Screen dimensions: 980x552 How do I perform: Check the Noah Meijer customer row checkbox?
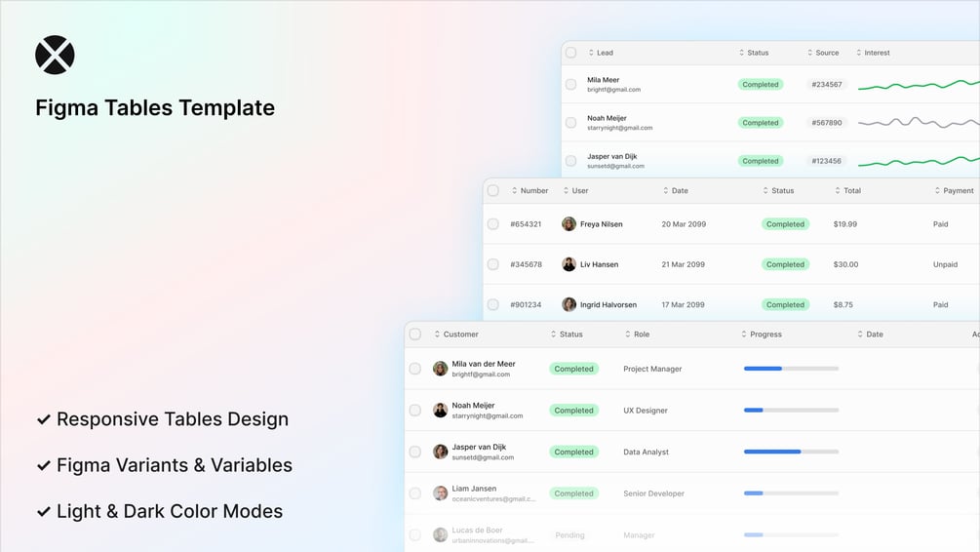pos(415,410)
